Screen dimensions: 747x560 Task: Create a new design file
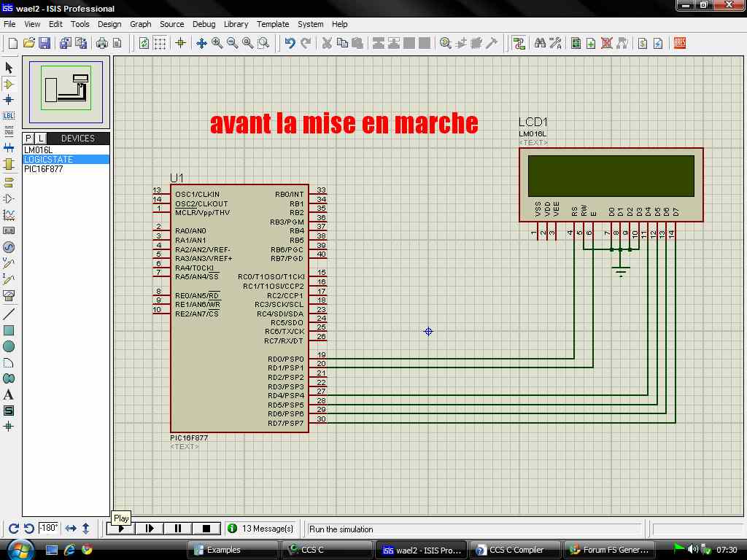pos(13,43)
